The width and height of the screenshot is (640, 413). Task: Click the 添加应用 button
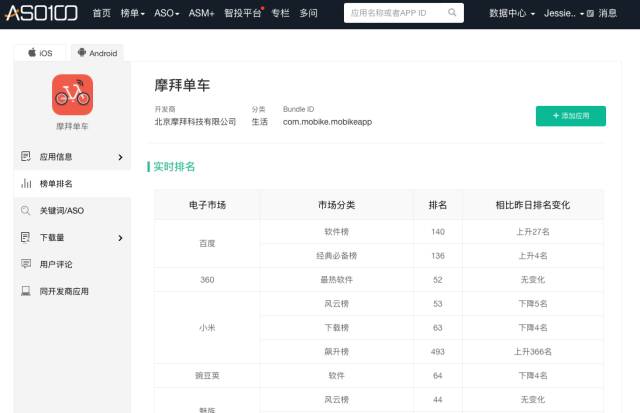pyautogui.click(x=571, y=116)
